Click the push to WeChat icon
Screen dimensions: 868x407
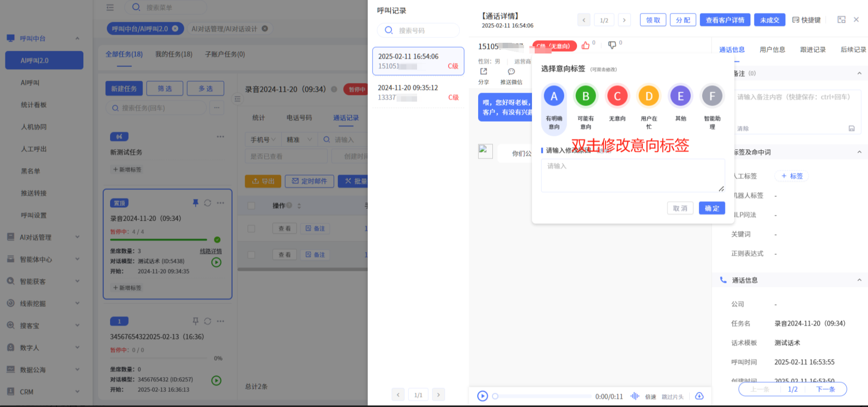(x=511, y=72)
